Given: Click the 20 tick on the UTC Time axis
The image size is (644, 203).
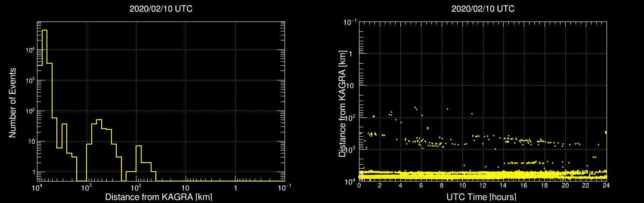Looking at the screenshot, I should (x=565, y=185).
